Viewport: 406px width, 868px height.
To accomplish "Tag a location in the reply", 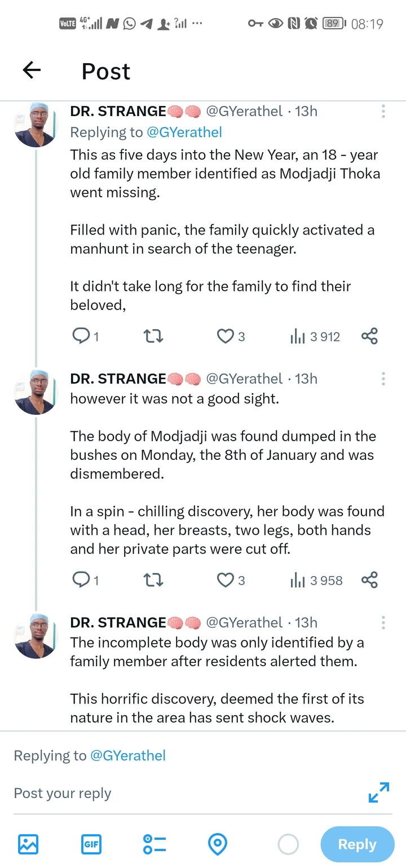I will click(x=218, y=844).
